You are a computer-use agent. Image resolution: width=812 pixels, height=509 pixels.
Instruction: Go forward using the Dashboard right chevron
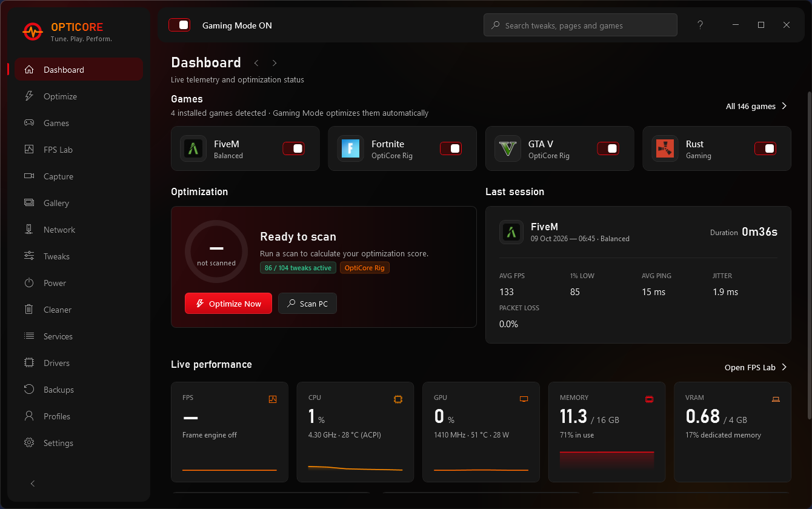click(275, 63)
